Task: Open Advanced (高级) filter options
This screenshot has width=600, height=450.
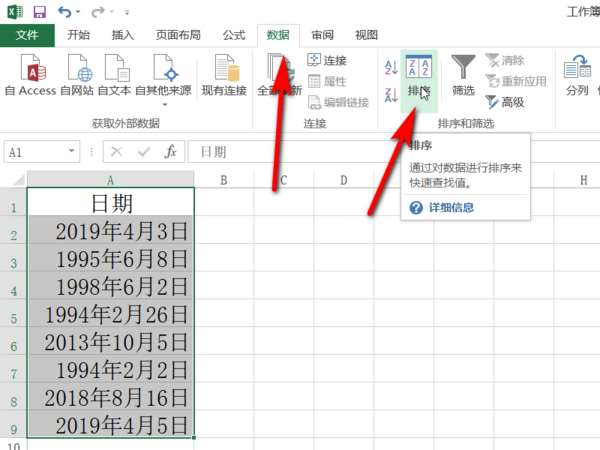Action: pyautogui.click(x=505, y=102)
